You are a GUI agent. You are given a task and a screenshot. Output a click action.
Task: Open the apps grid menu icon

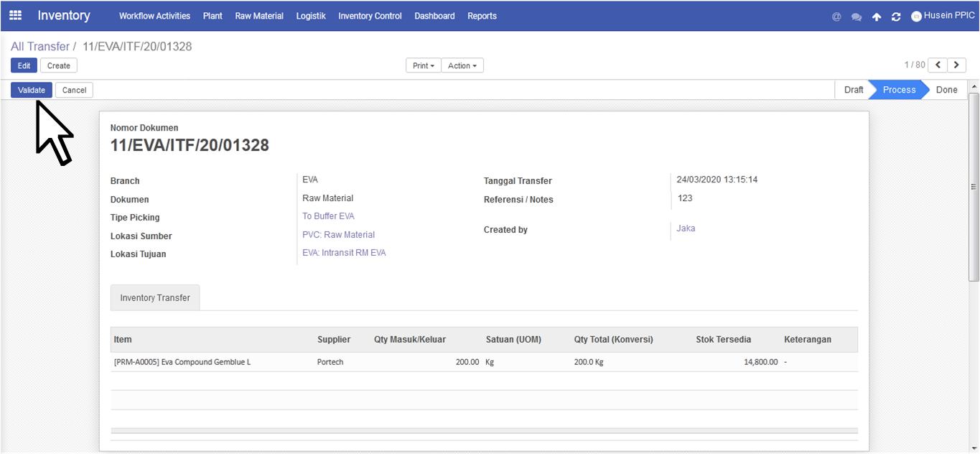click(x=15, y=15)
